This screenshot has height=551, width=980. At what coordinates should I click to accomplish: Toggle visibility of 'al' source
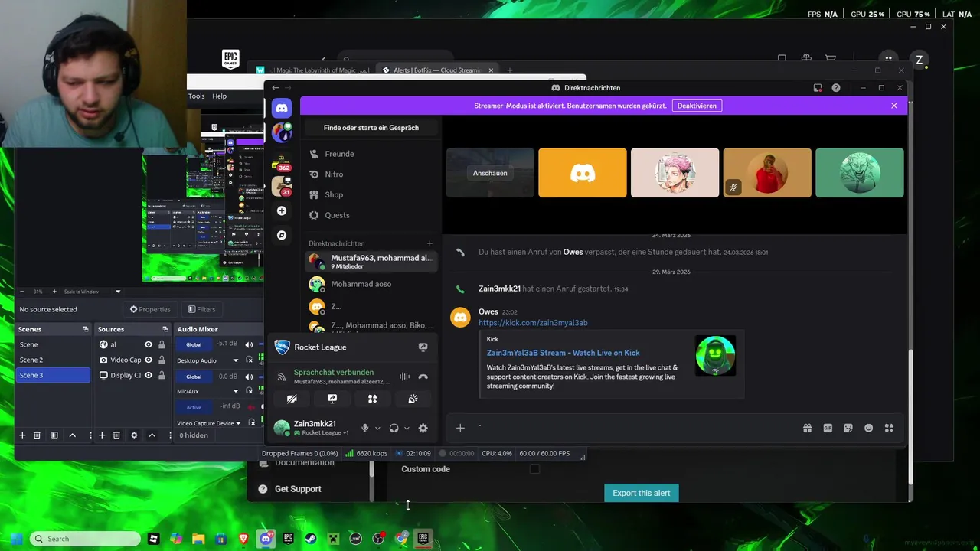tap(149, 344)
